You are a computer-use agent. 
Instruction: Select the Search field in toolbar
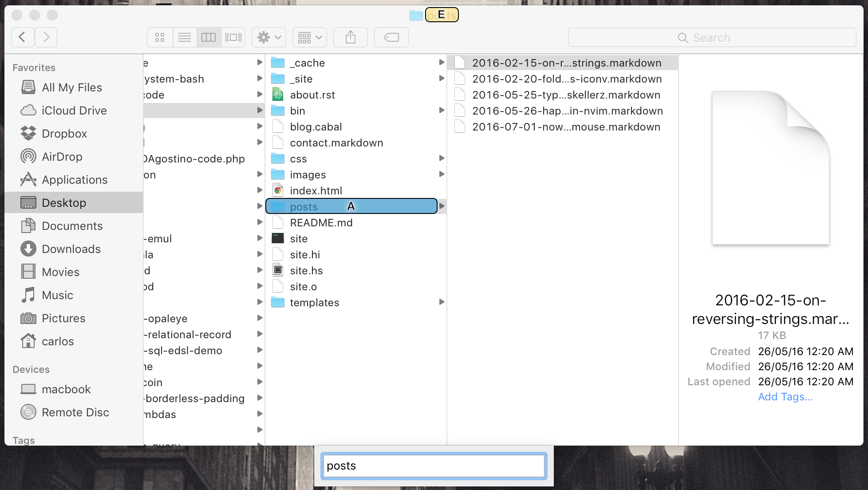pos(711,37)
